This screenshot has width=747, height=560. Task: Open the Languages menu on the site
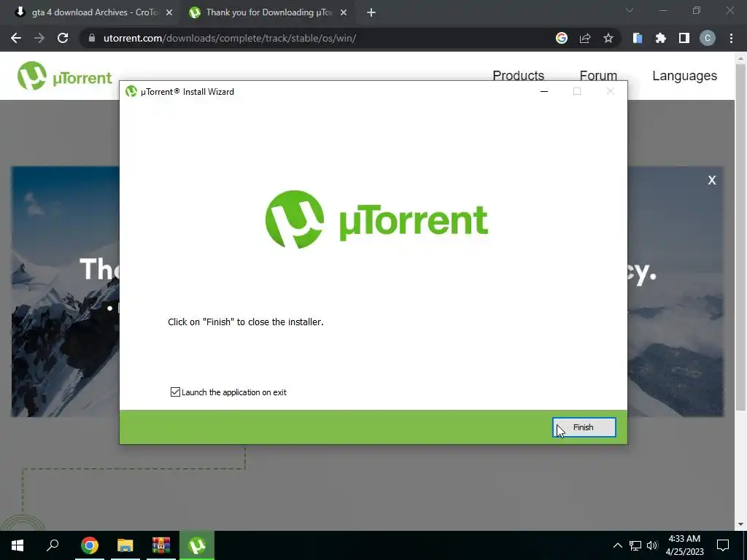pos(684,76)
